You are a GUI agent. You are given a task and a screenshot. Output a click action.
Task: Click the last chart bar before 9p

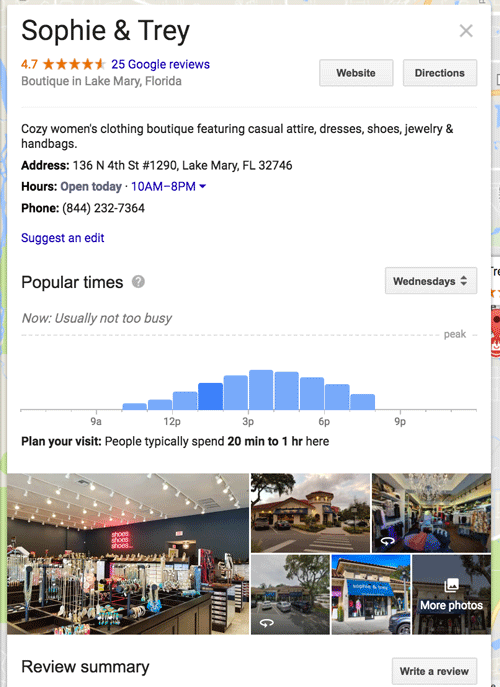(x=362, y=402)
